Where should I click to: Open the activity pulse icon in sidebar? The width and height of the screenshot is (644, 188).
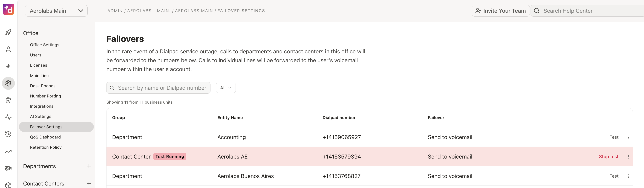(x=8, y=117)
